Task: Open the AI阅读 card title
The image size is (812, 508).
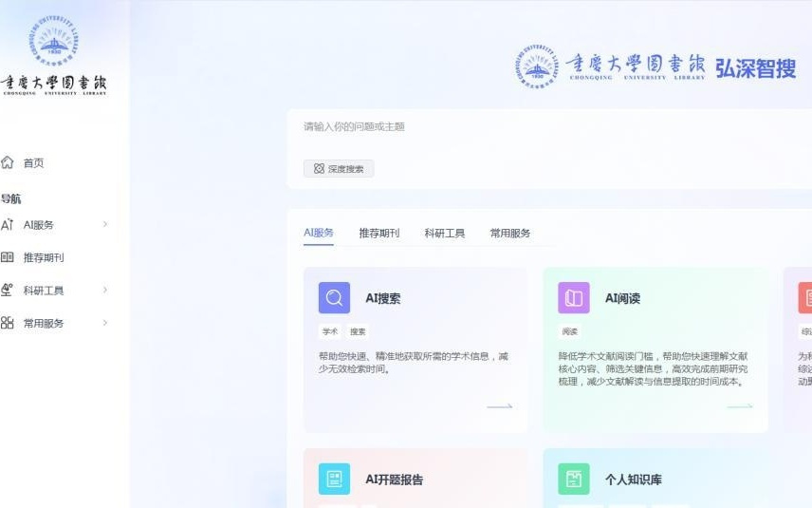Action: point(622,298)
